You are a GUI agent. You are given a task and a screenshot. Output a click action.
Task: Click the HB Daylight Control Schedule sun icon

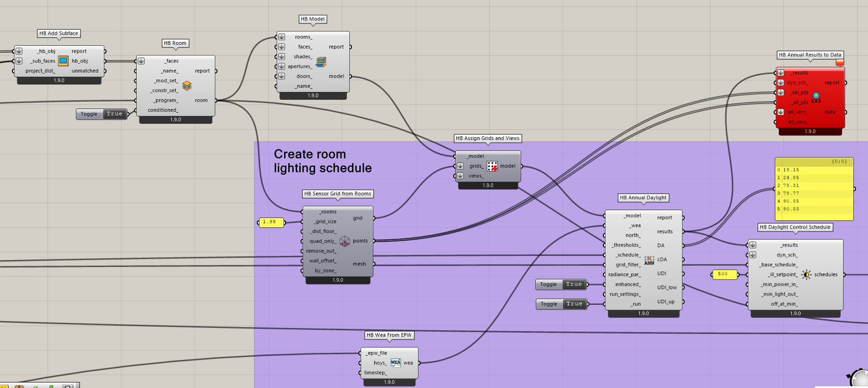(806, 275)
